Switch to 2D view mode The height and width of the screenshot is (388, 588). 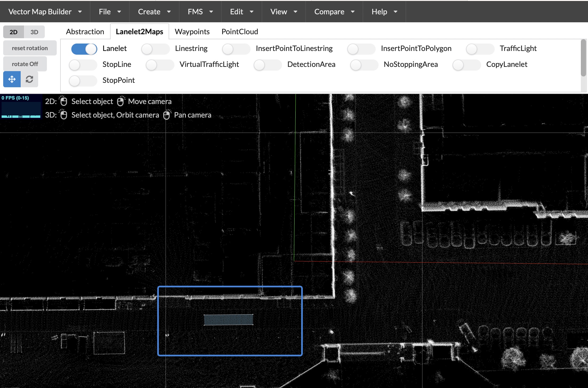click(x=13, y=31)
